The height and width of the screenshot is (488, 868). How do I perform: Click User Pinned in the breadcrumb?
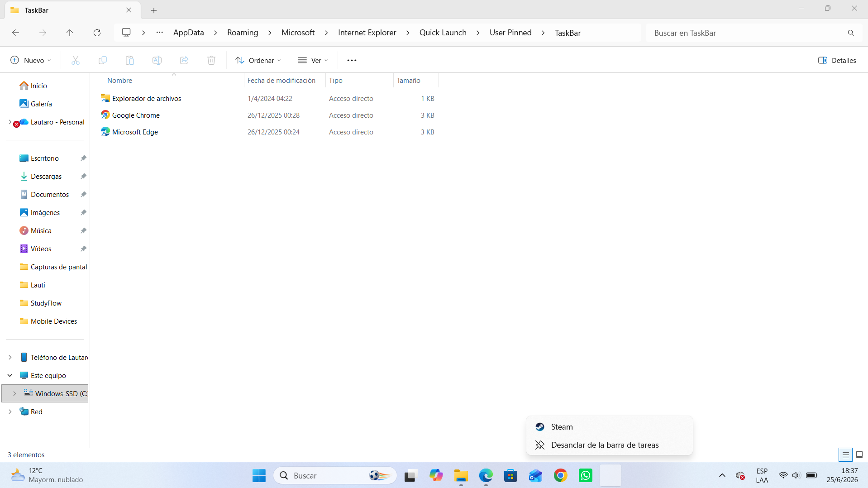510,33
